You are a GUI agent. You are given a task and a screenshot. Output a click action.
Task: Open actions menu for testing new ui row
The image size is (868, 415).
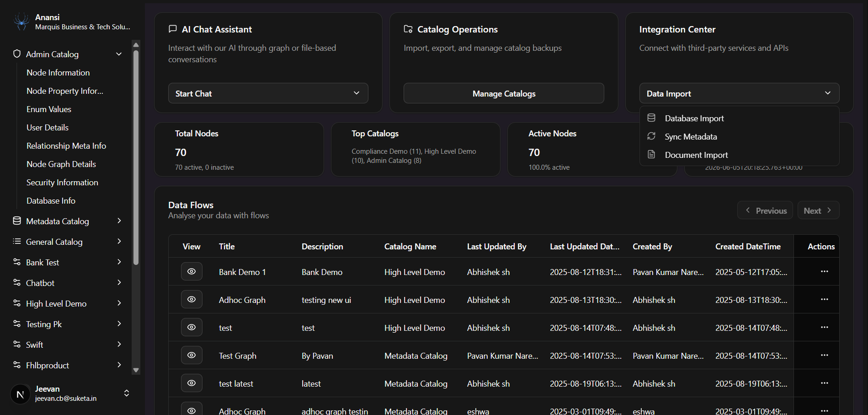pos(825,299)
